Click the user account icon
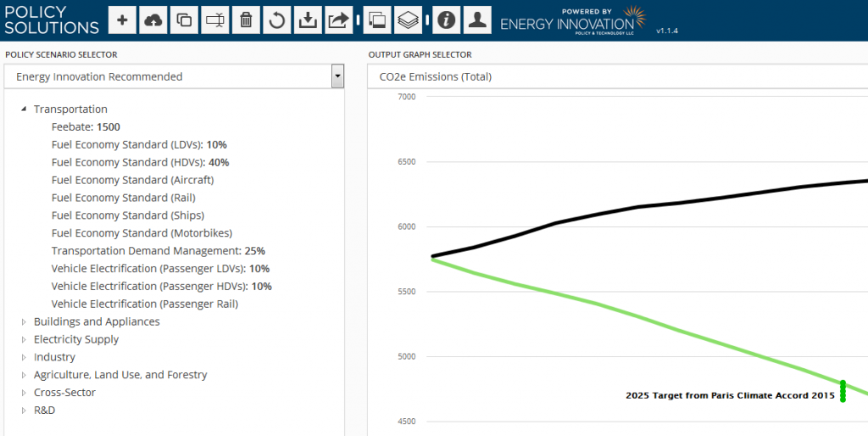This screenshot has width=868, height=436. [x=477, y=20]
